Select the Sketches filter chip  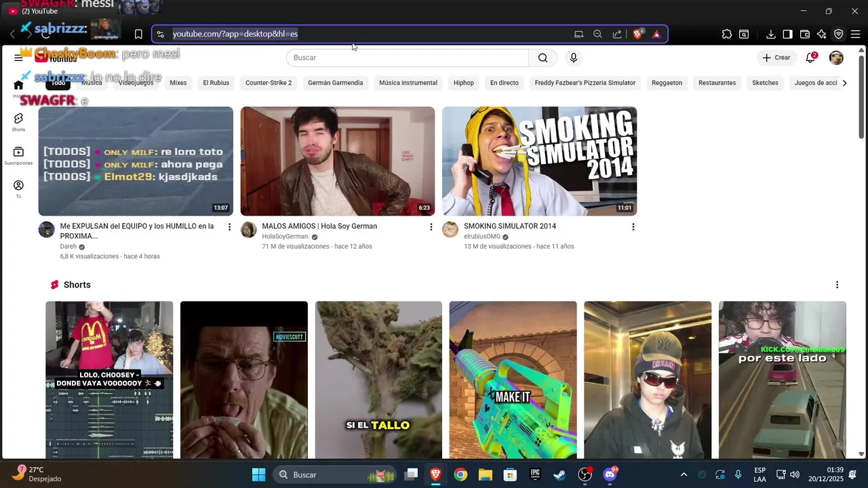point(765,83)
